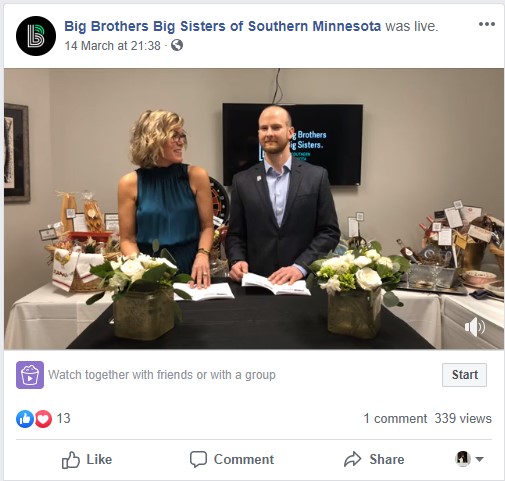
Task: Click the red heart reaction icon
Action: [43, 418]
